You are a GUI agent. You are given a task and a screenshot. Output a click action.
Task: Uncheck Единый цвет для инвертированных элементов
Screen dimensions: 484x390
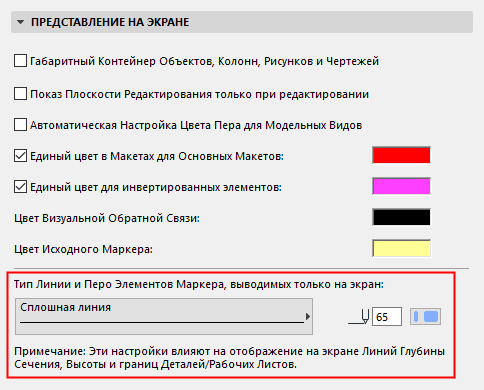coord(20,187)
